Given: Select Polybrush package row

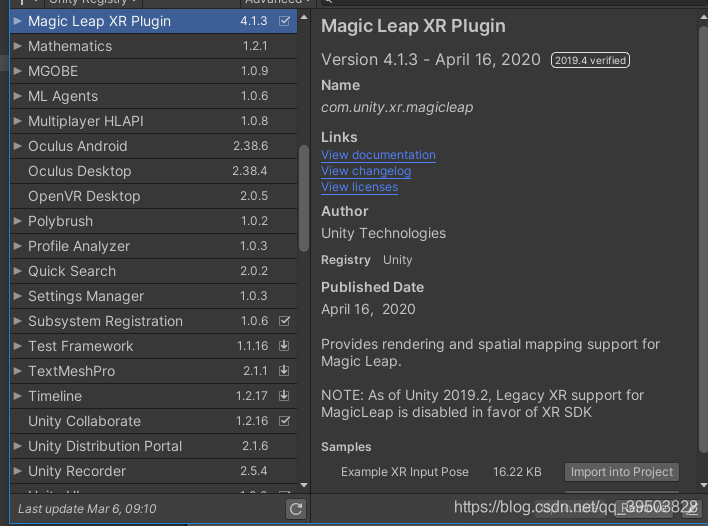Looking at the screenshot, I should tap(154, 221).
